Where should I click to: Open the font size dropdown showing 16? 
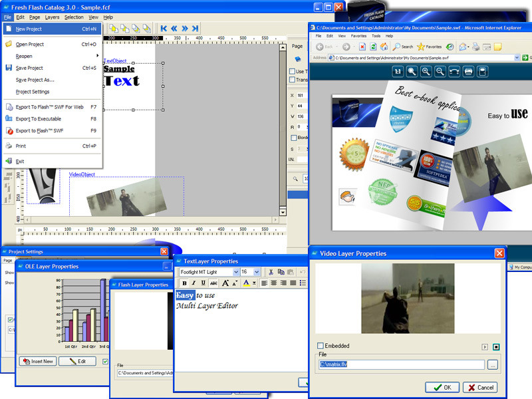[257, 272]
